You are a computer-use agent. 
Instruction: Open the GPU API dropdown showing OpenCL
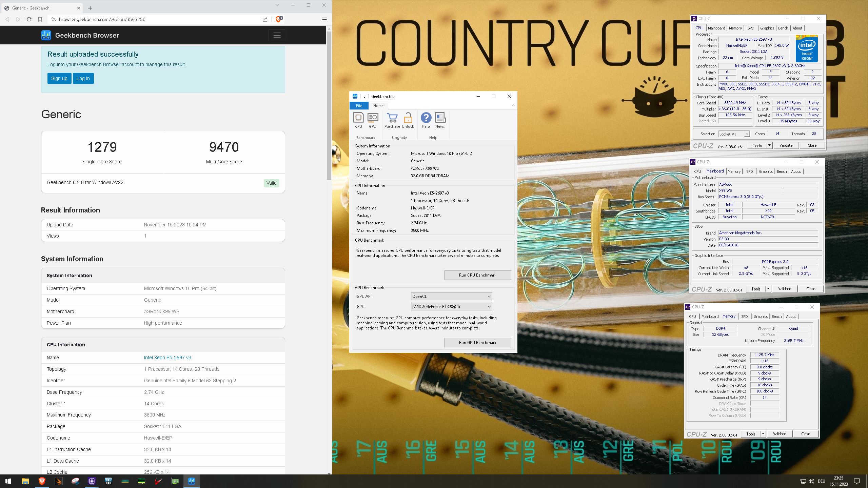coord(451,297)
